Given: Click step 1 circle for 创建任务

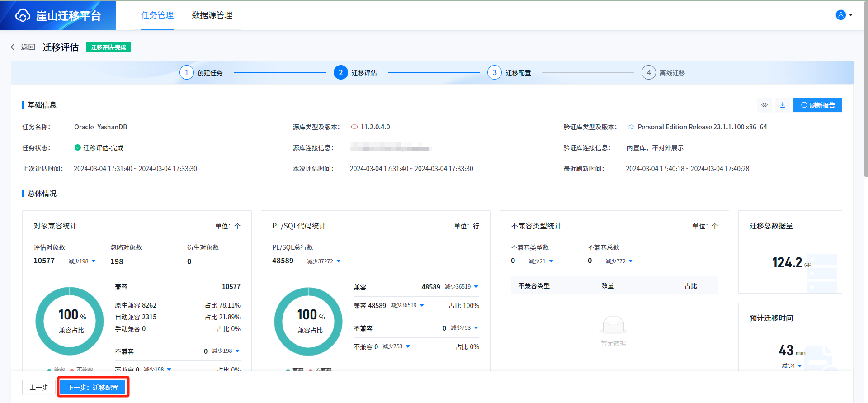Looking at the screenshot, I should (x=187, y=72).
